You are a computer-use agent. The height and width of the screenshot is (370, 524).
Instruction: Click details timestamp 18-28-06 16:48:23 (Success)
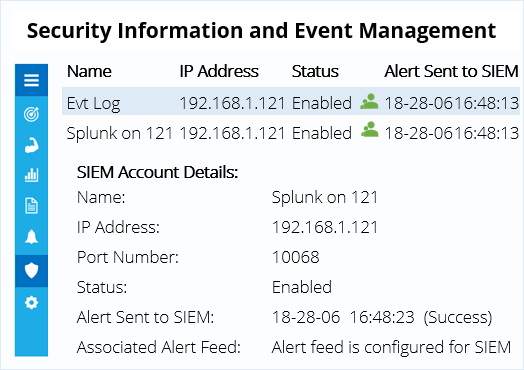point(382,317)
